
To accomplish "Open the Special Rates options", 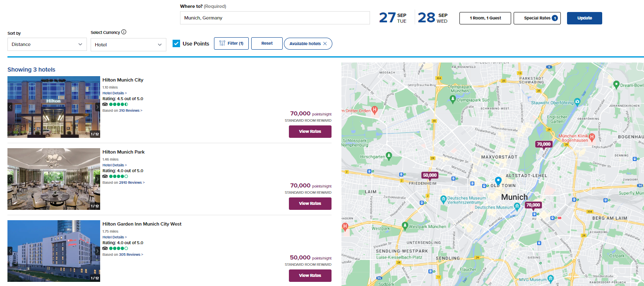I will (537, 18).
